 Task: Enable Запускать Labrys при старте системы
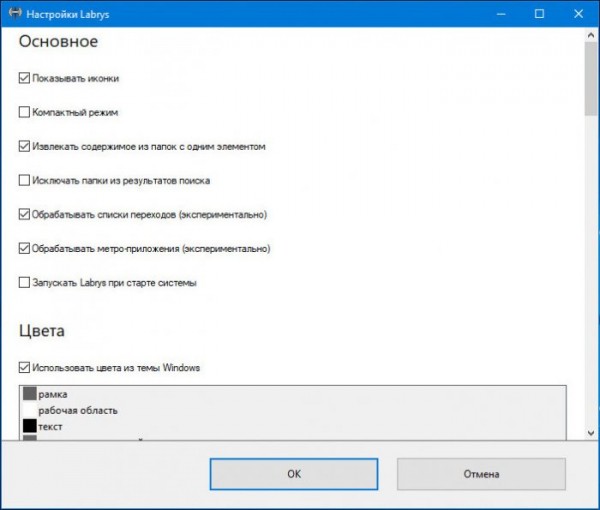(x=24, y=282)
